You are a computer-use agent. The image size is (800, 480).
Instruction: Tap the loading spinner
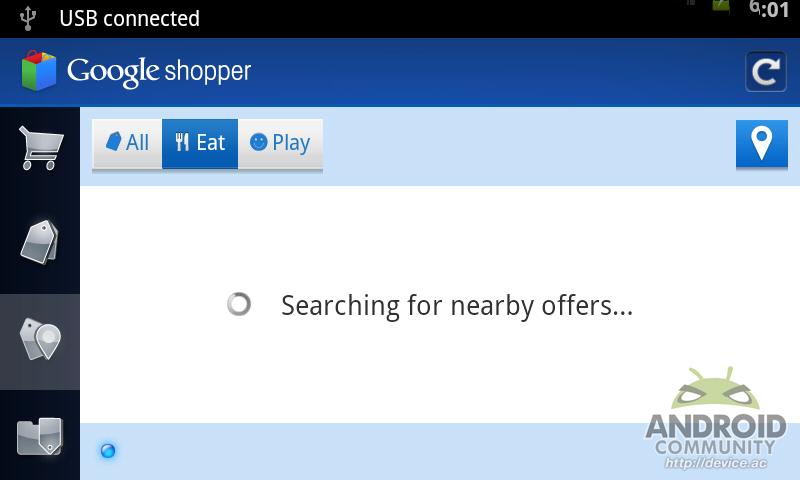click(x=239, y=304)
